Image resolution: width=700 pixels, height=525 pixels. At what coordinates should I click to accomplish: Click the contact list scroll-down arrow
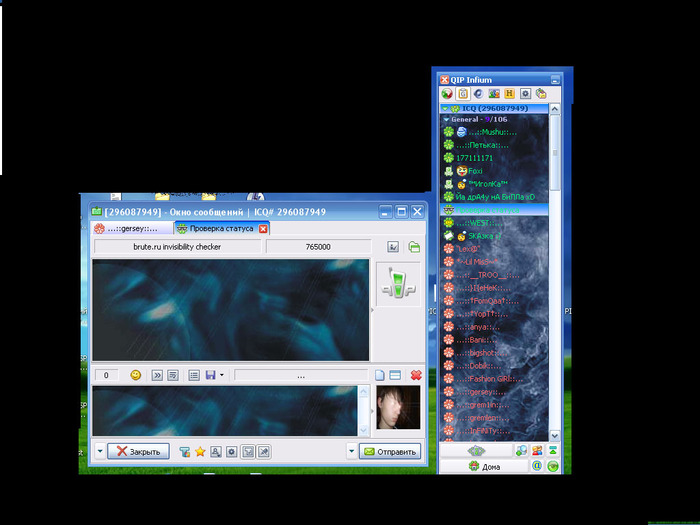(554, 435)
